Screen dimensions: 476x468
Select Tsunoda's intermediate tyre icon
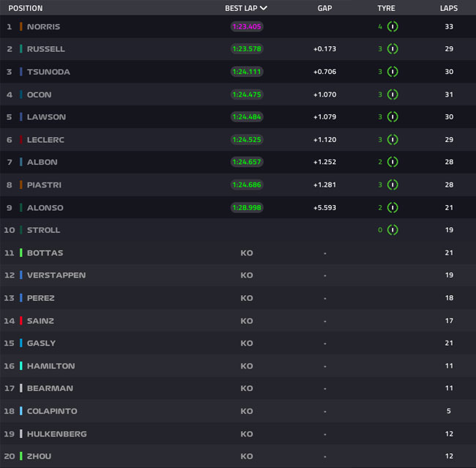393,72
